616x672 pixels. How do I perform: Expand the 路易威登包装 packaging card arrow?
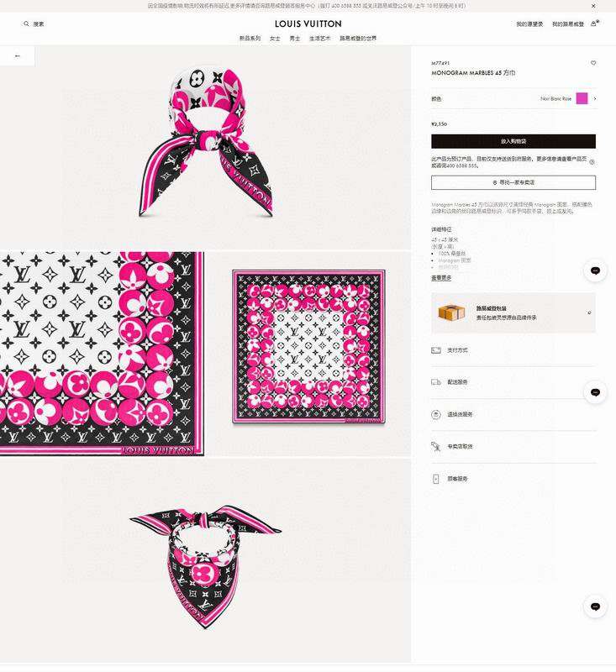coord(589,312)
